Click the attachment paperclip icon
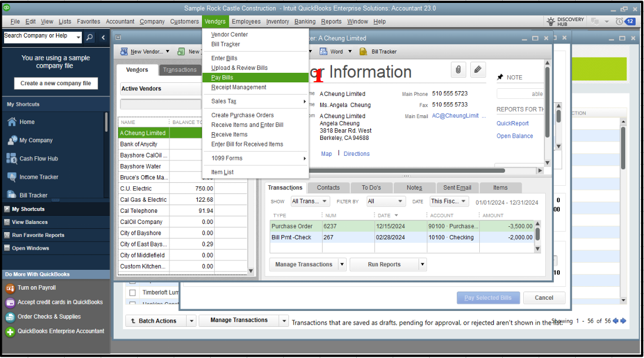Image resolution: width=644 pixels, height=358 pixels. 458,70
